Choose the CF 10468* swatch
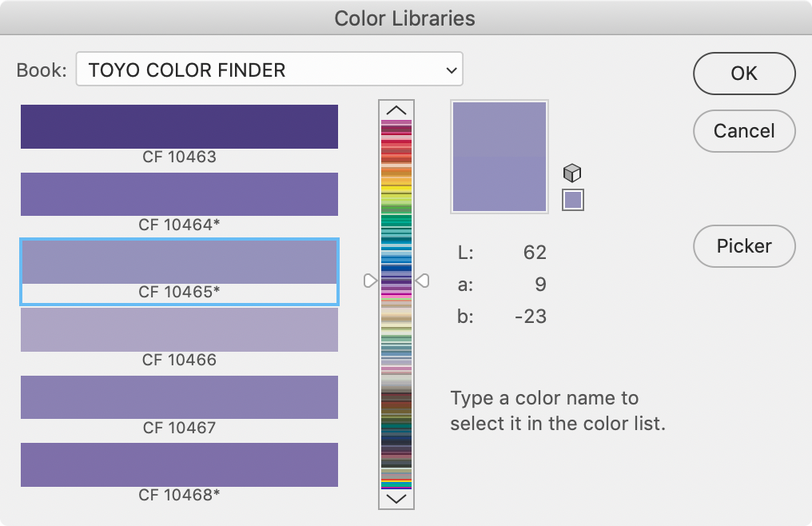Image resolution: width=812 pixels, height=526 pixels. point(179,464)
